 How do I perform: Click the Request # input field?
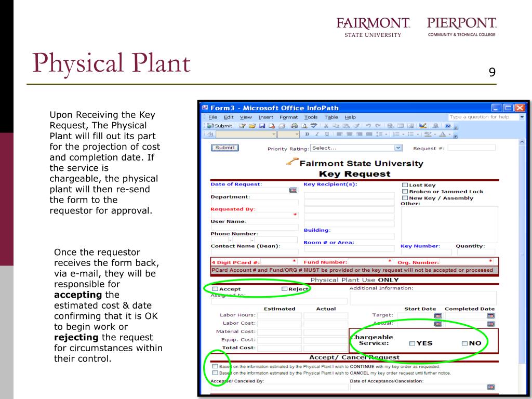click(471, 148)
